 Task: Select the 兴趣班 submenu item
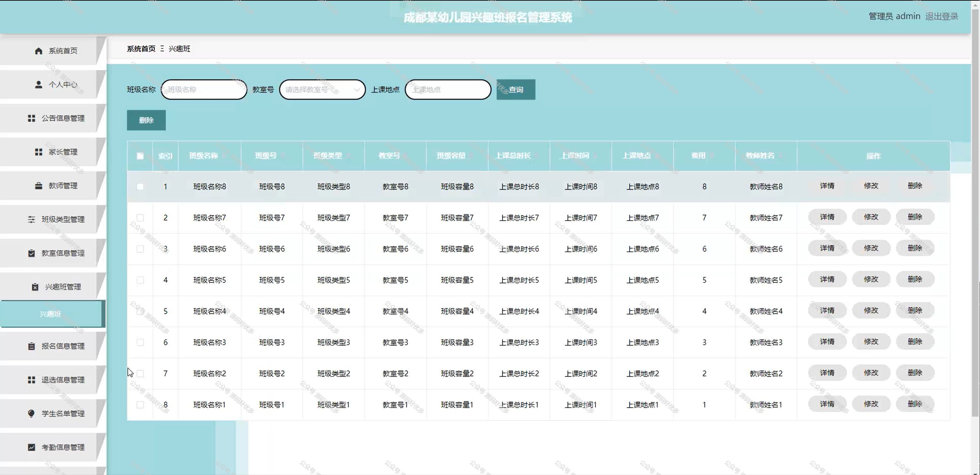(x=53, y=314)
